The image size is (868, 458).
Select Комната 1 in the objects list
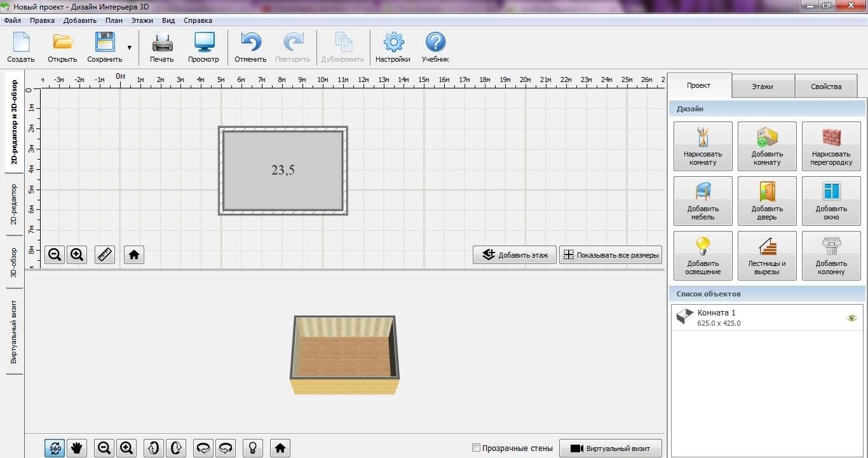pyautogui.click(x=718, y=317)
